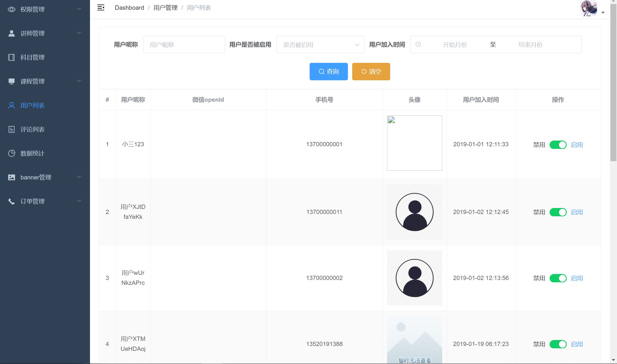Click the person icon beside 讲师管理

coord(11,33)
